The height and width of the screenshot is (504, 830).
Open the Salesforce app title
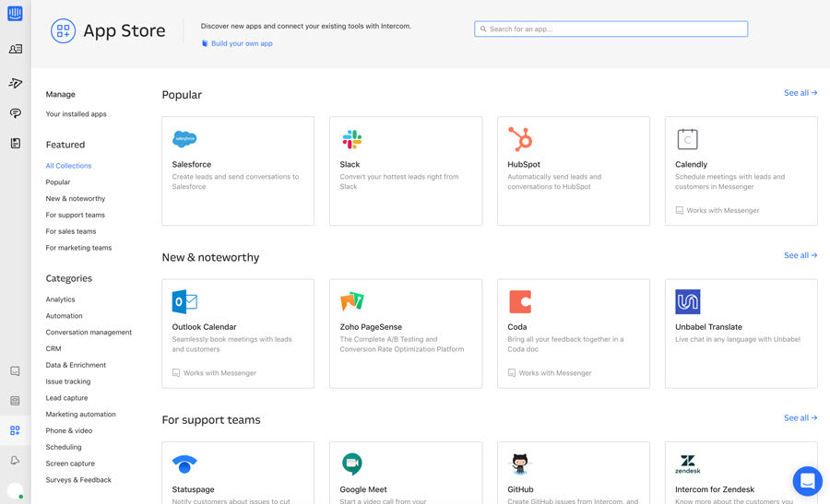pyautogui.click(x=192, y=165)
